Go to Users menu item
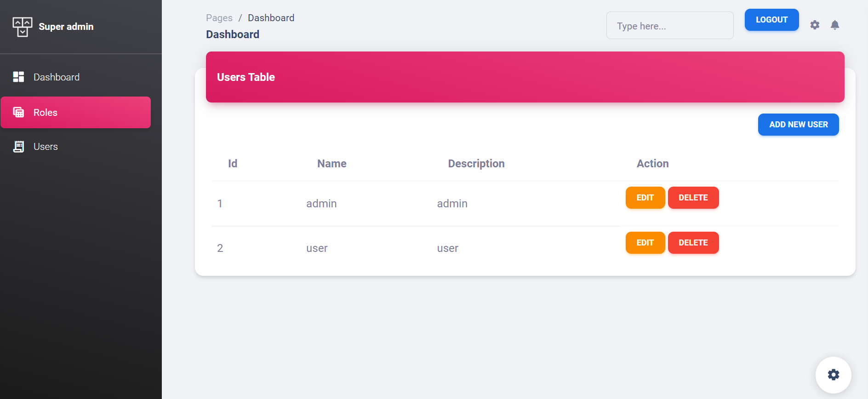 coord(75,147)
